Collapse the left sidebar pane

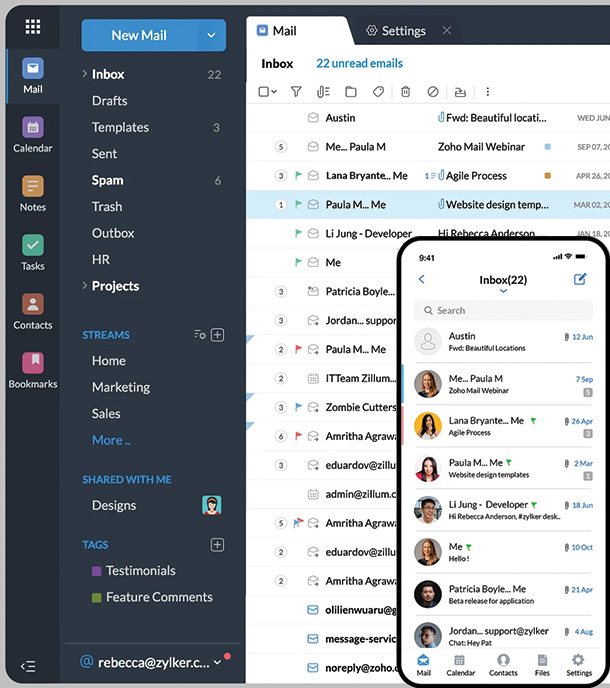point(28,666)
